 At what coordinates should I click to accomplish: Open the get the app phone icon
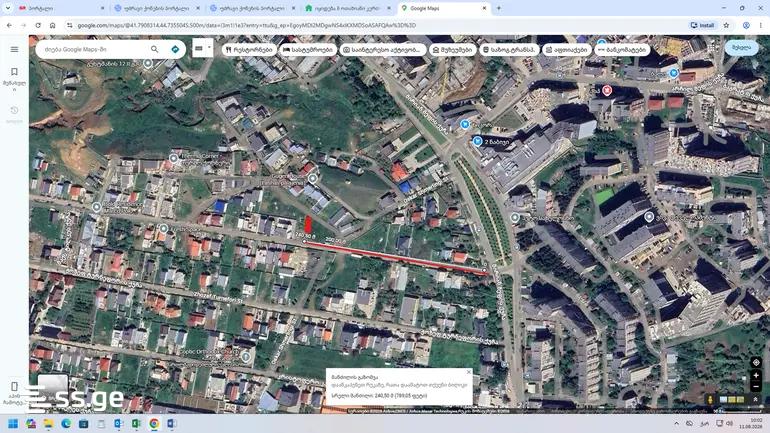tap(14, 386)
